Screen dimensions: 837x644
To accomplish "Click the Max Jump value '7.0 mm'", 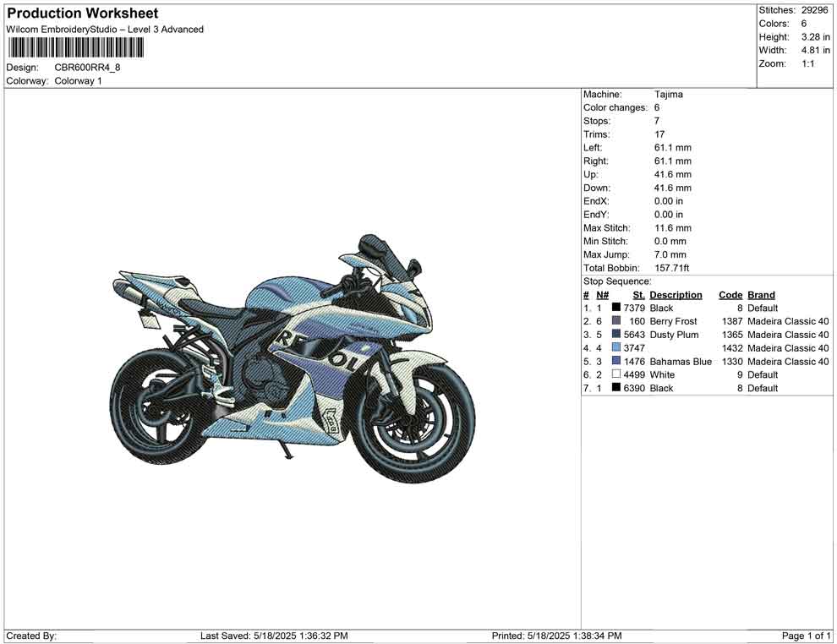I will click(x=670, y=254).
